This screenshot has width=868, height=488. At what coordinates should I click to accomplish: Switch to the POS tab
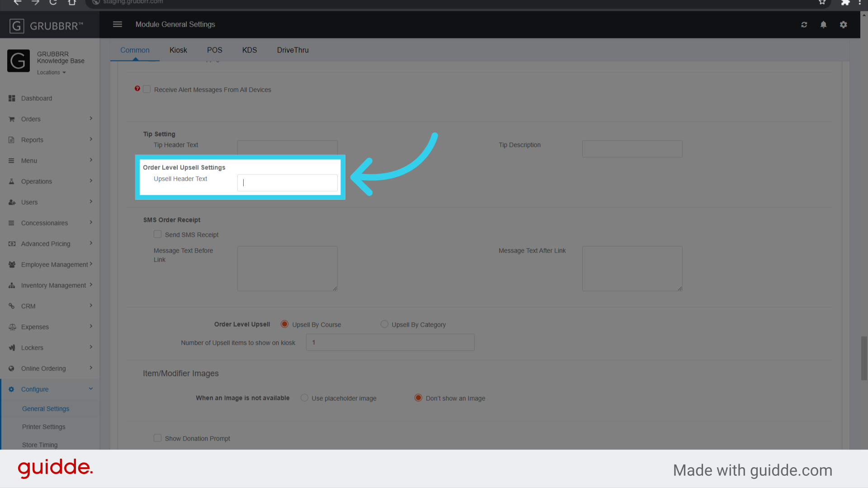coord(215,50)
